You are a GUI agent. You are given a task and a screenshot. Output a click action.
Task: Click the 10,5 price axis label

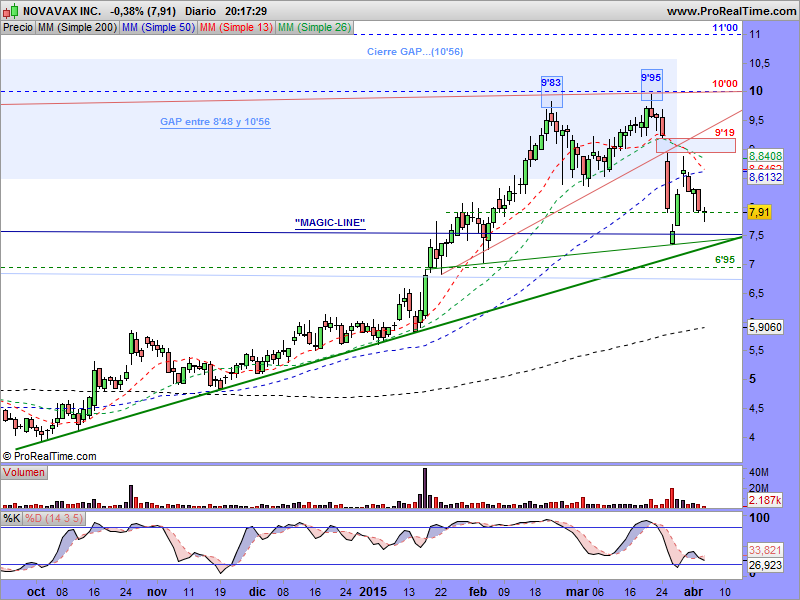coord(760,63)
